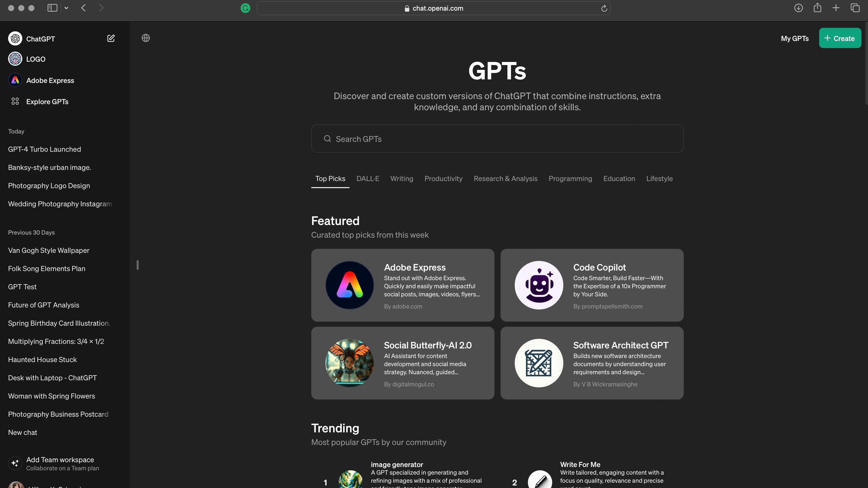Click the Safari share icon
Viewport: 868px width, 488px height.
[817, 8]
